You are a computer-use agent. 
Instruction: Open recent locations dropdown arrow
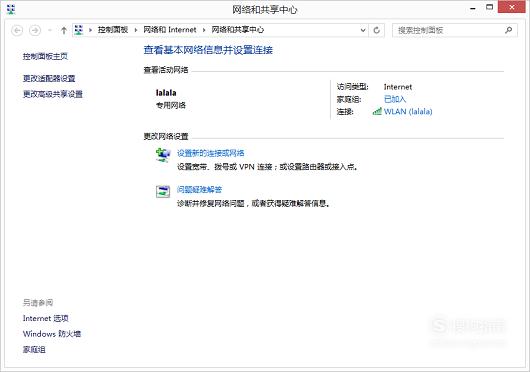50,30
